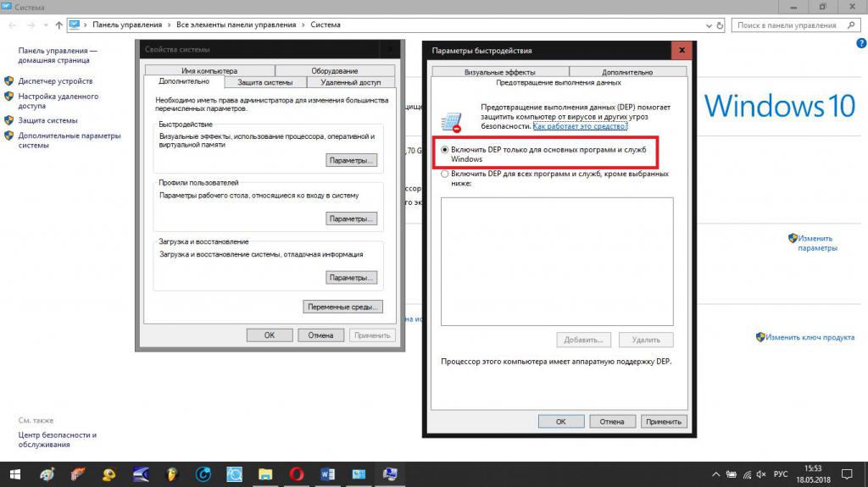Viewport: 868px width, 487px height.
Task: Click the computer icon in address bar
Action: point(75,25)
